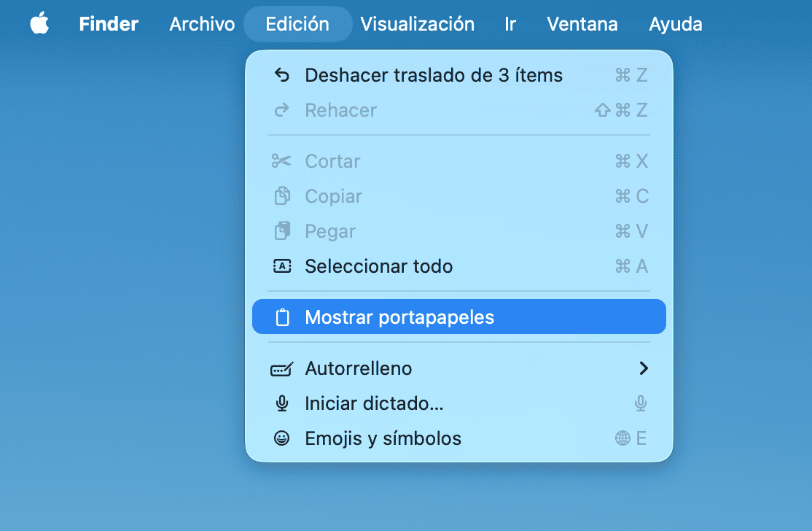Click the Seleccionar todo selection icon
Image resolution: width=812 pixels, height=531 pixels.
click(281, 266)
